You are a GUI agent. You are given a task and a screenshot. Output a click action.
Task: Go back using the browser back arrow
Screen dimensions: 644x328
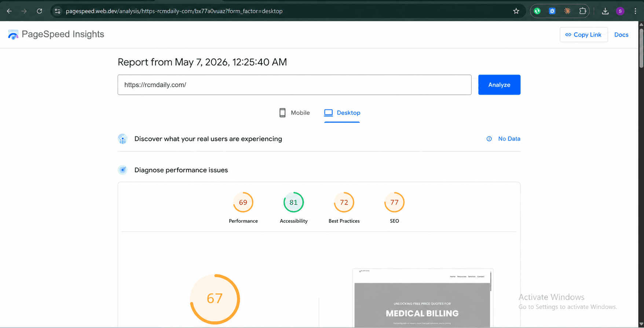coord(9,11)
